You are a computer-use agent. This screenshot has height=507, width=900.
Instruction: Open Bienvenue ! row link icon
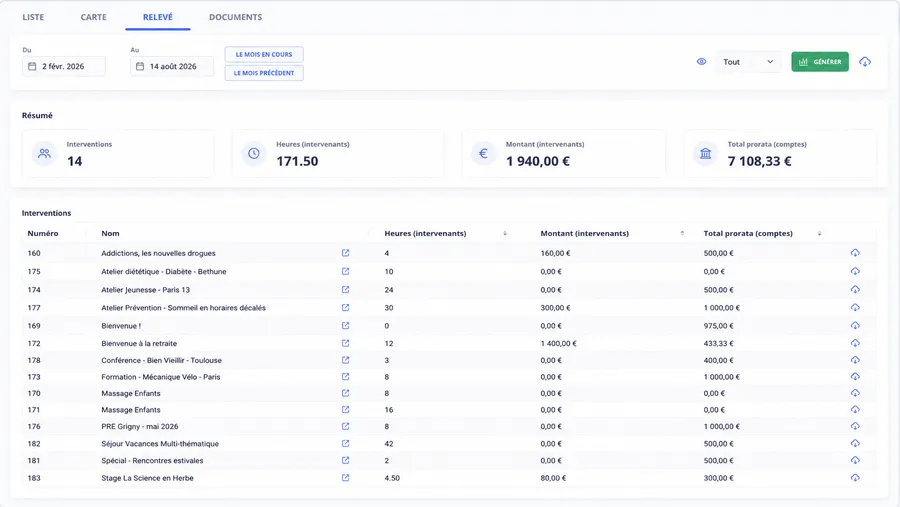point(346,326)
